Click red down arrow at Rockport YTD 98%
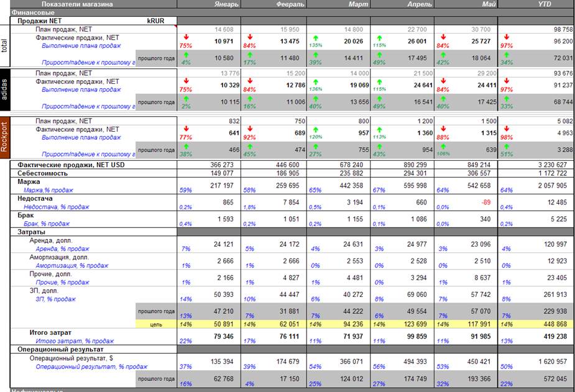Image resolution: width=575 pixels, height=392 pixels. point(505,129)
